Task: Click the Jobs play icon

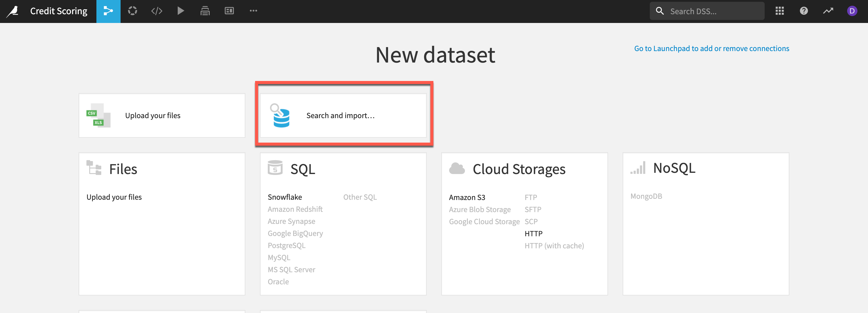Action: point(181,11)
